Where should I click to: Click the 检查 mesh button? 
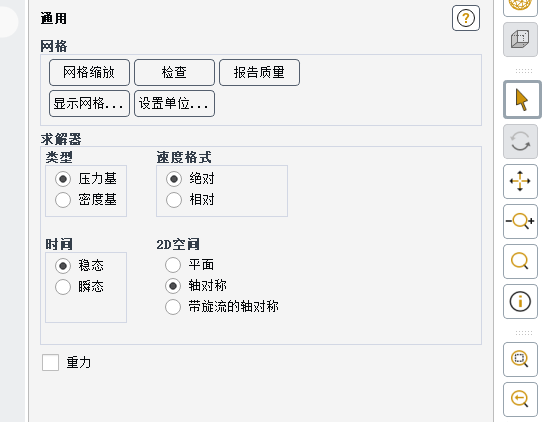pos(174,72)
